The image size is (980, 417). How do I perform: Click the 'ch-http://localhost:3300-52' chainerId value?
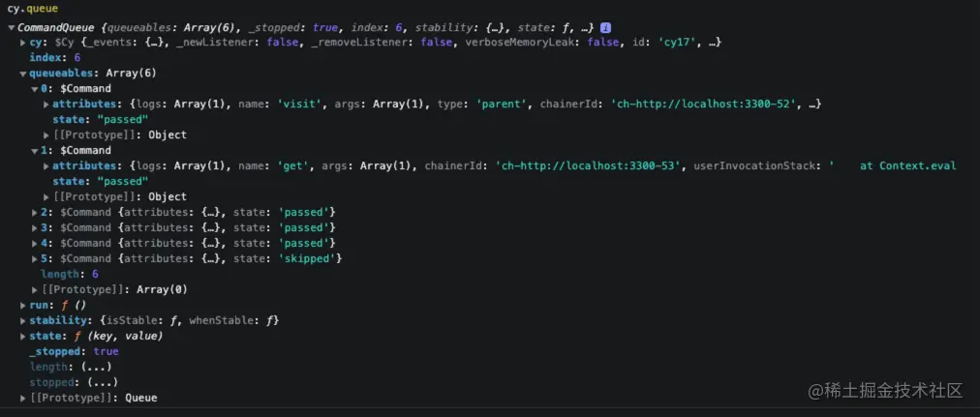705,104
